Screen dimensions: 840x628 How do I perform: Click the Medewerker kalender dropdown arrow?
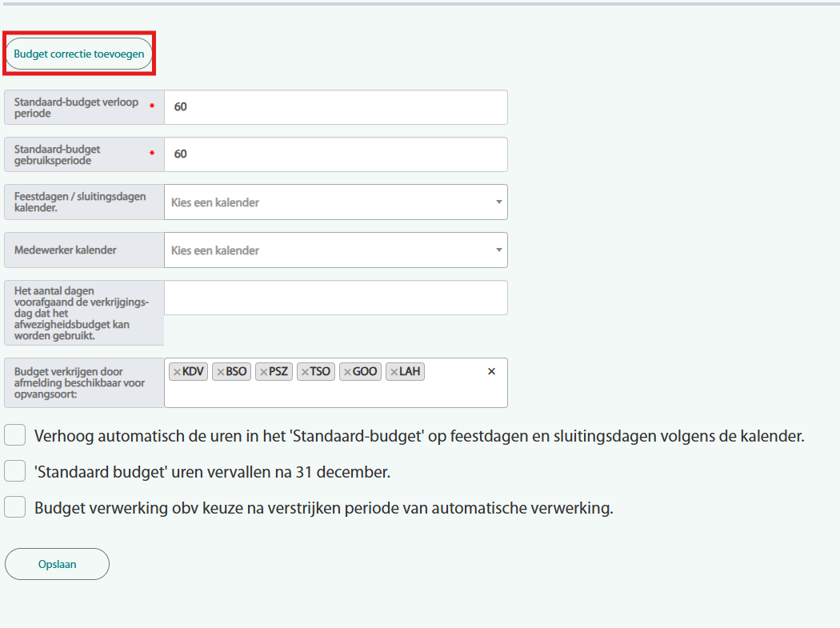[x=498, y=250]
